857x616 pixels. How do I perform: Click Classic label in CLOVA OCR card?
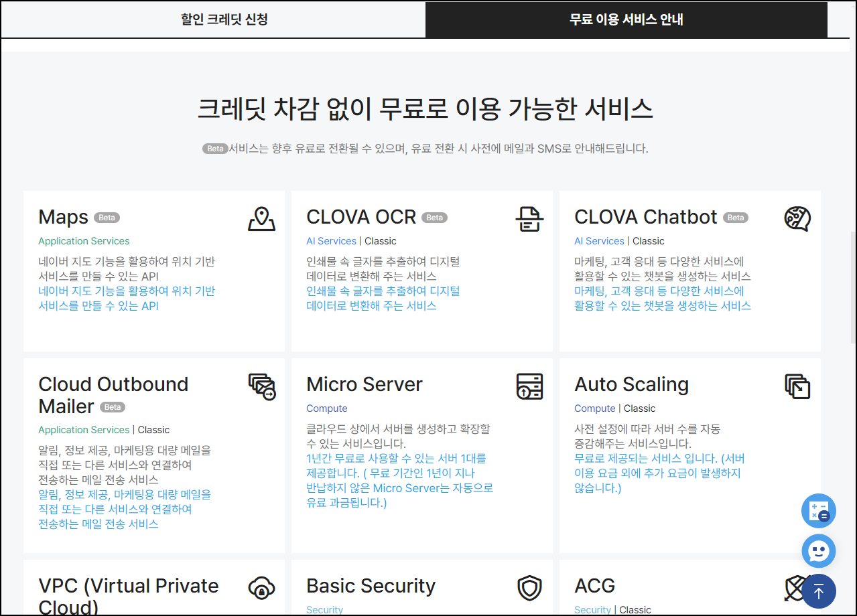[381, 241]
